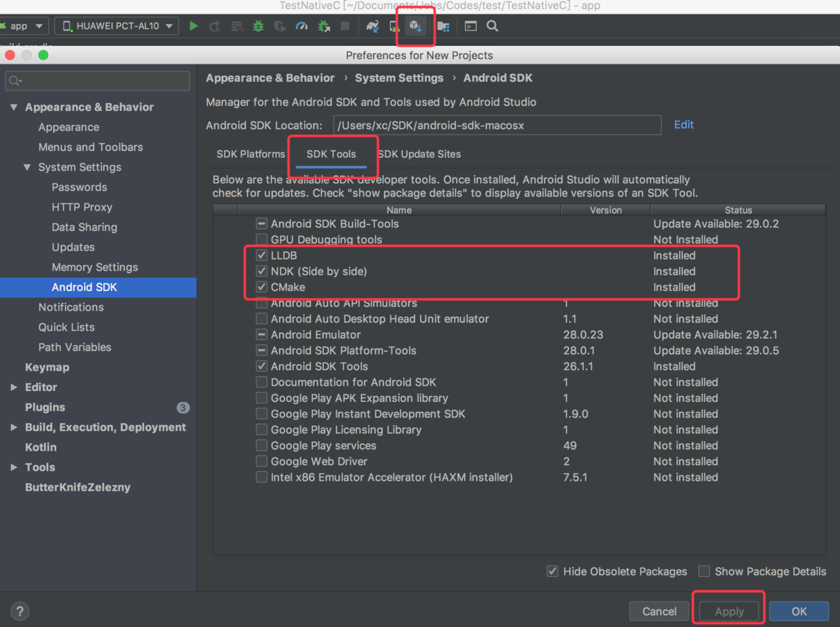Open Run Anything terminal icon
The width and height of the screenshot is (840, 627).
pos(471,26)
